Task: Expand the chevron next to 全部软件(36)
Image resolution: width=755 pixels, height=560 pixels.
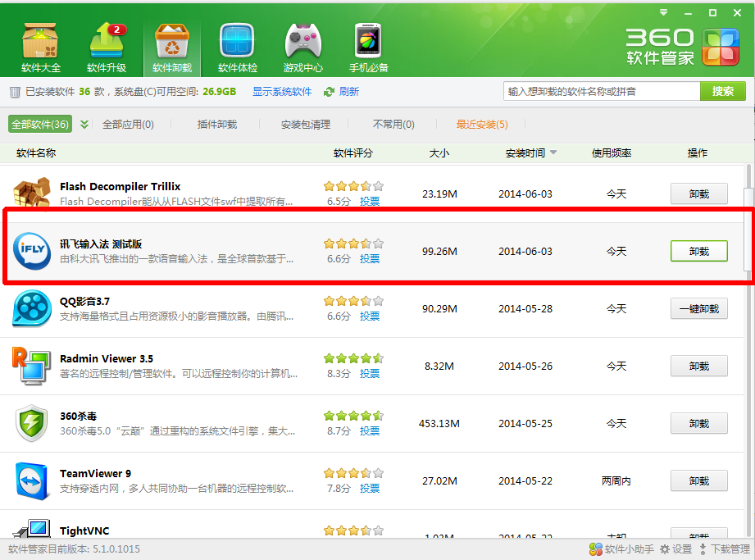Action: (x=84, y=125)
